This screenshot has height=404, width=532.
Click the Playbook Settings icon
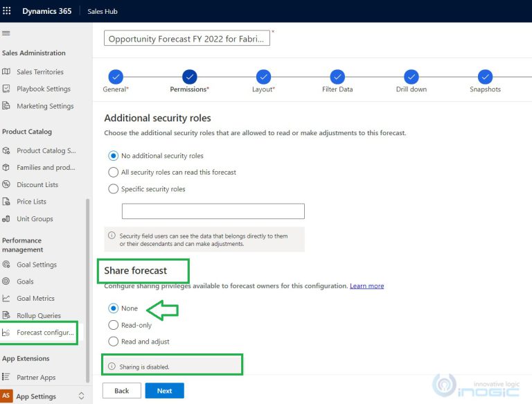point(6,89)
